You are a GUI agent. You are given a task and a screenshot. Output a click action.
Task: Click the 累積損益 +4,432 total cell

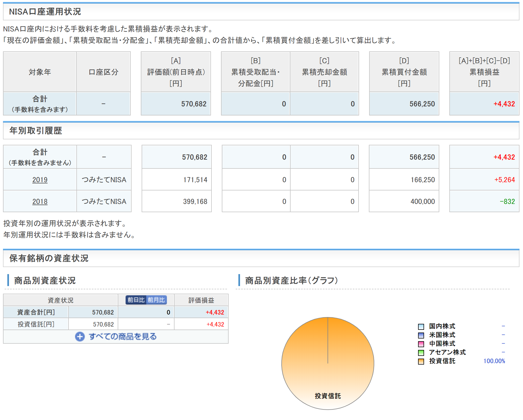click(504, 104)
